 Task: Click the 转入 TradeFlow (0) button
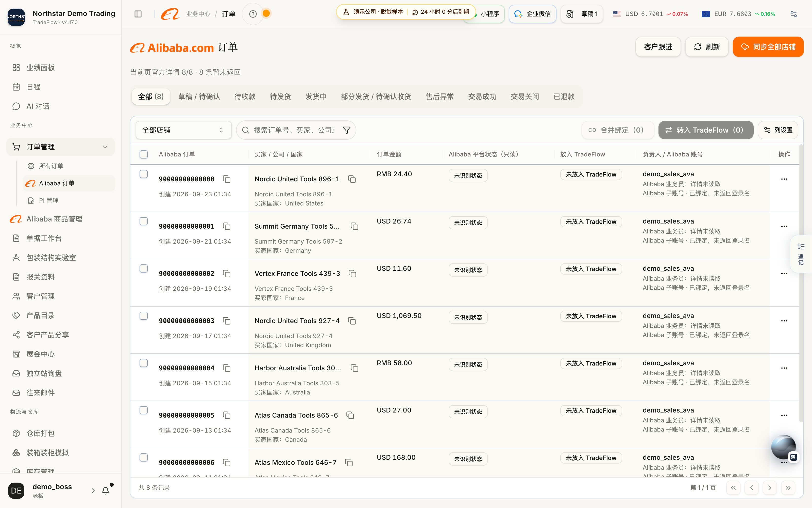pos(706,130)
